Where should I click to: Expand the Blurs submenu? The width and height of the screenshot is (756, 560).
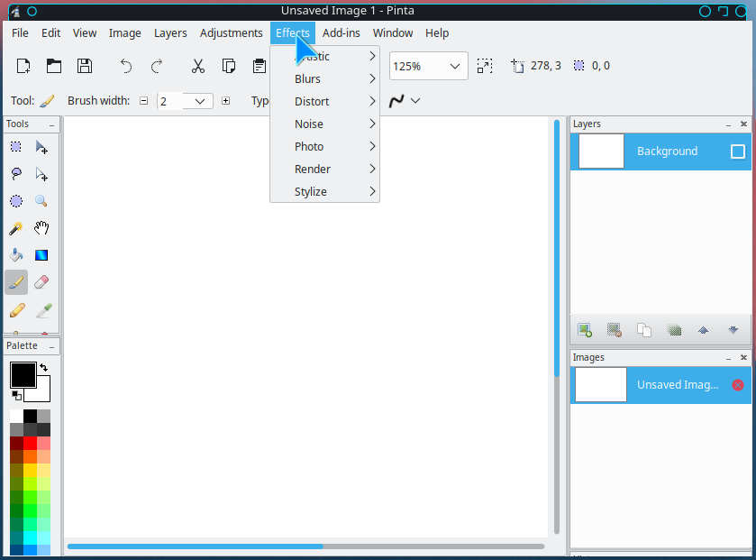[x=324, y=78]
